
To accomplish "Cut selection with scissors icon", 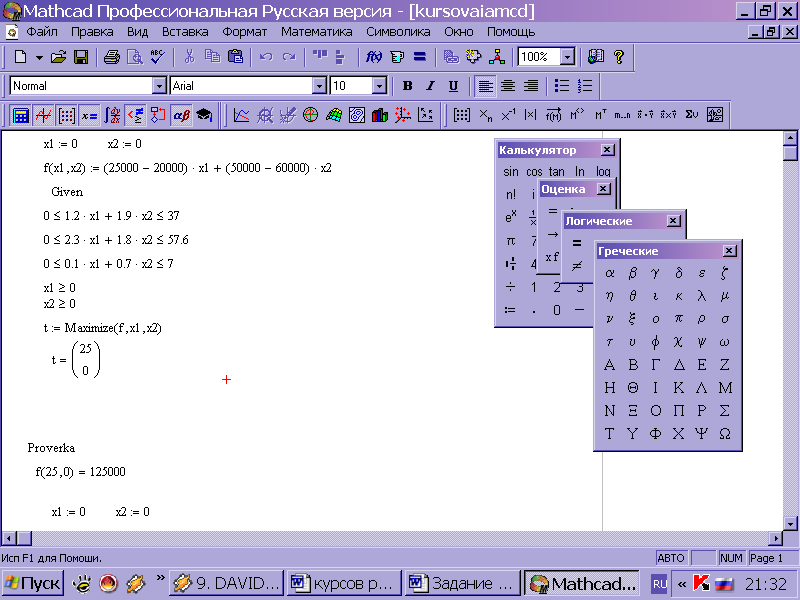I will pos(189,57).
